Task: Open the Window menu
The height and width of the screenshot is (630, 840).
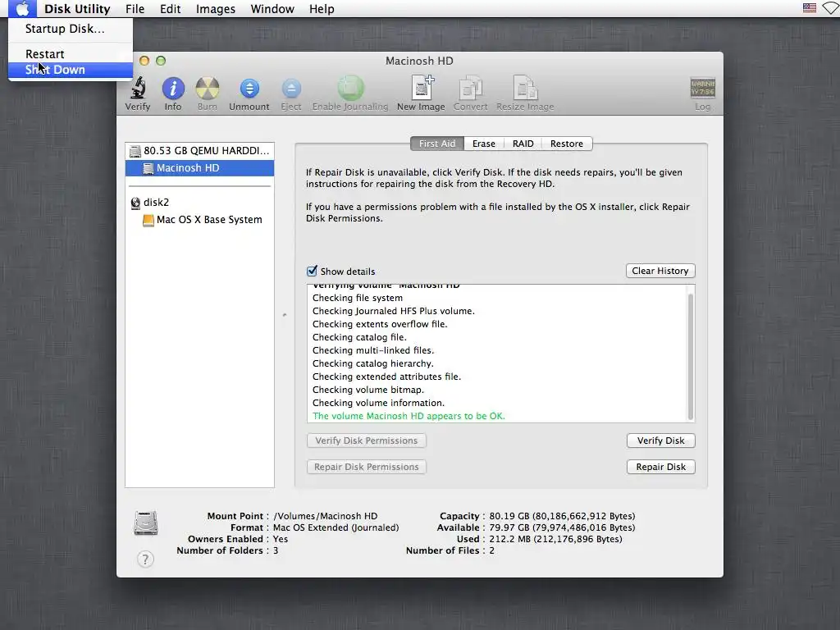Action: pyautogui.click(x=272, y=8)
